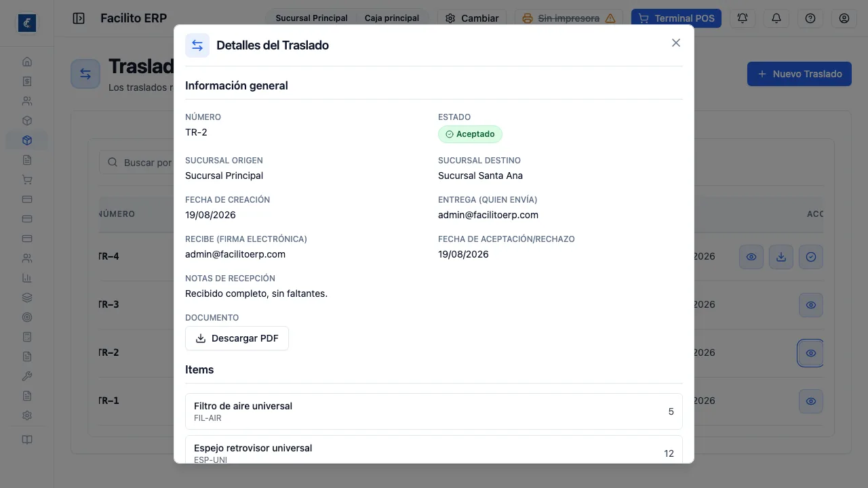Open the wrench tools icon in sidebar
Screen dimensions: 868x488
coord(27,376)
